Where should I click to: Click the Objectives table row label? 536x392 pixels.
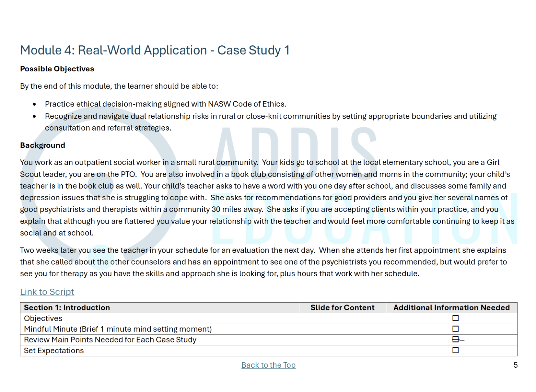pyautogui.click(x=43, y=318)
